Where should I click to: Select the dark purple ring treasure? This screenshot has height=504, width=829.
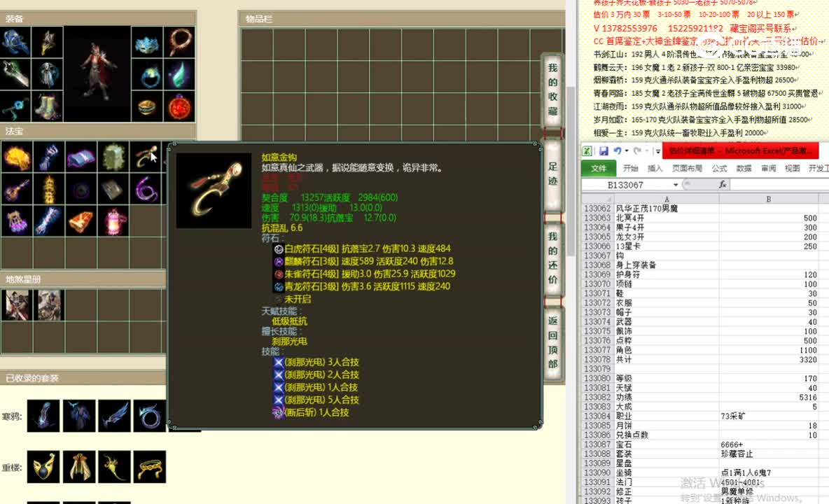tap(81, 189)
